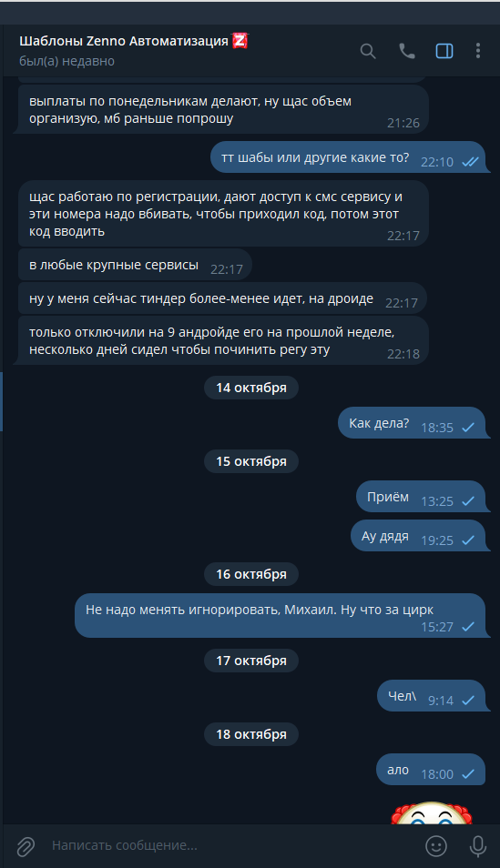
Task: Click the 16 октября date separator
Action: click(x=251, y=574)
